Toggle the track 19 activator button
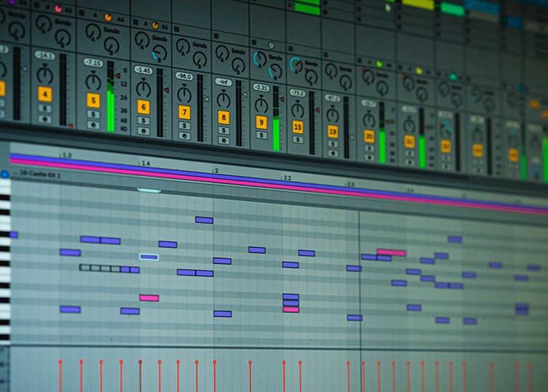Viewport: 548px width, 392px height. pyautogui.click(x=333, y=132)
